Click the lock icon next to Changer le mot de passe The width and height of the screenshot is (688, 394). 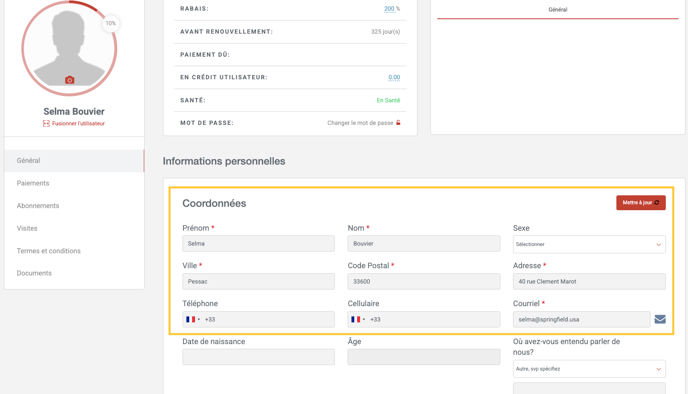click(398, 123)
